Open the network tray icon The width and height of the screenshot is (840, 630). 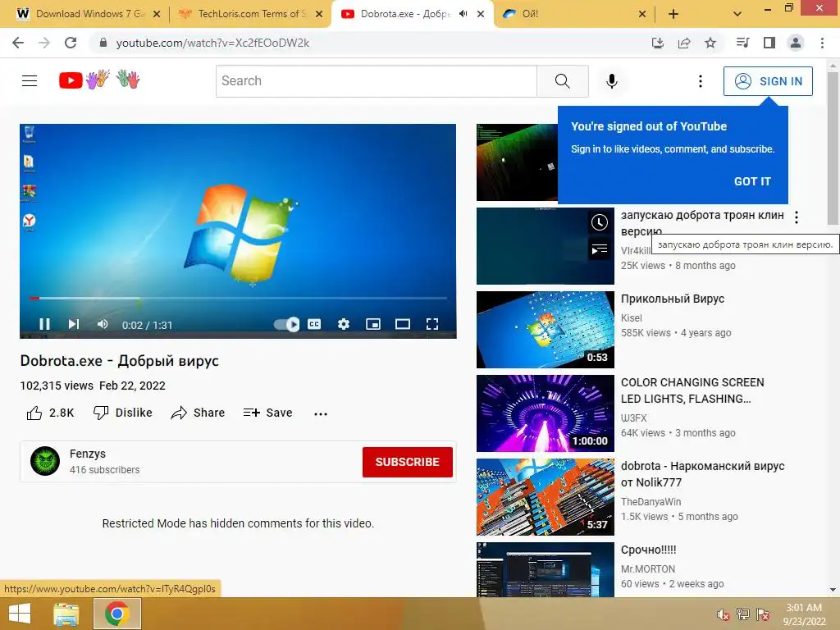point(743,614)
